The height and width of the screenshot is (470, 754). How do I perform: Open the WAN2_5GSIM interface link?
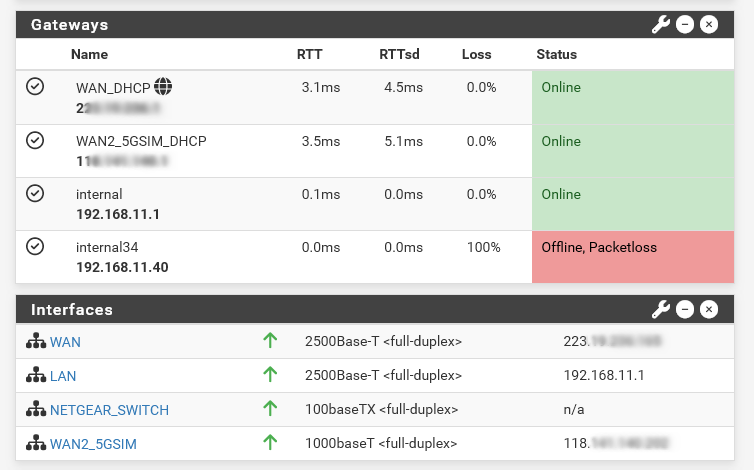[93, 444]
